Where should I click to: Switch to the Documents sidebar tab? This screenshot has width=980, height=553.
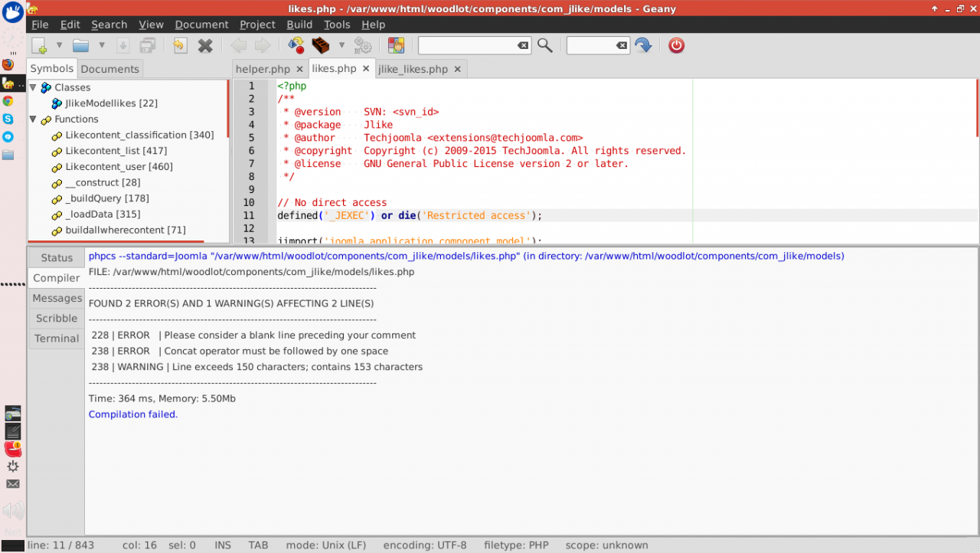coord(110,69)
